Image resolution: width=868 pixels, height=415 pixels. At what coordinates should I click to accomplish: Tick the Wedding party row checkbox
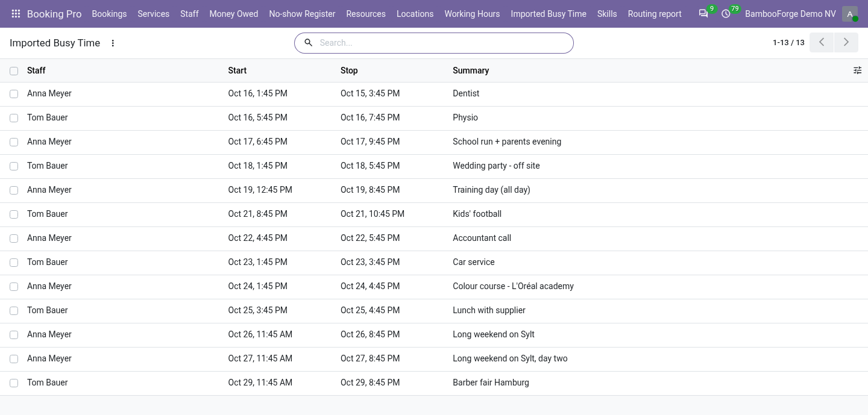(x=14, y=166)
